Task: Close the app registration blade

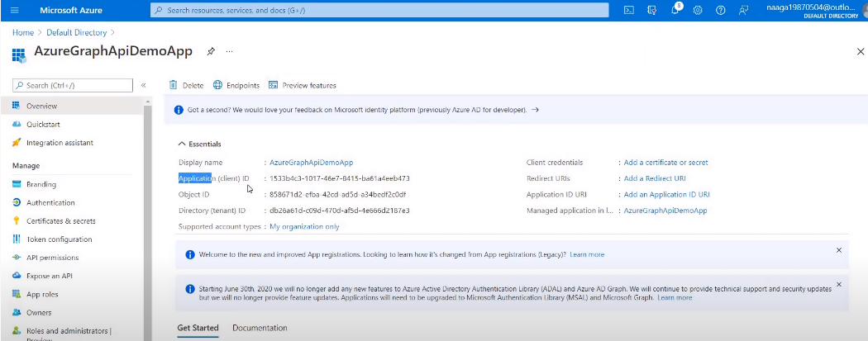Action: (x=861, y=51)
